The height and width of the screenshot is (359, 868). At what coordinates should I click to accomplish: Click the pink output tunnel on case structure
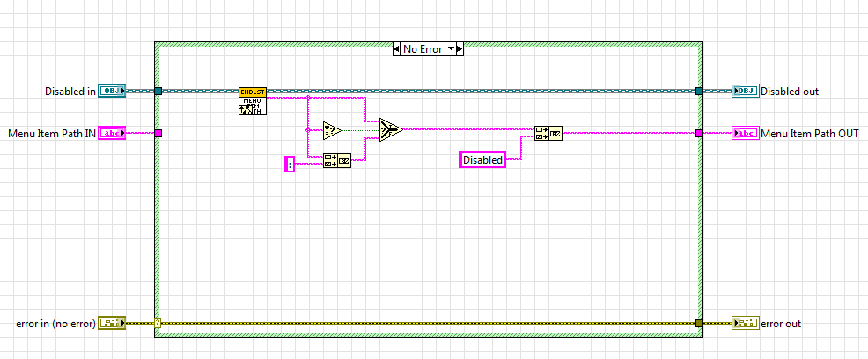pyautogui.click(x=699, y=134)
